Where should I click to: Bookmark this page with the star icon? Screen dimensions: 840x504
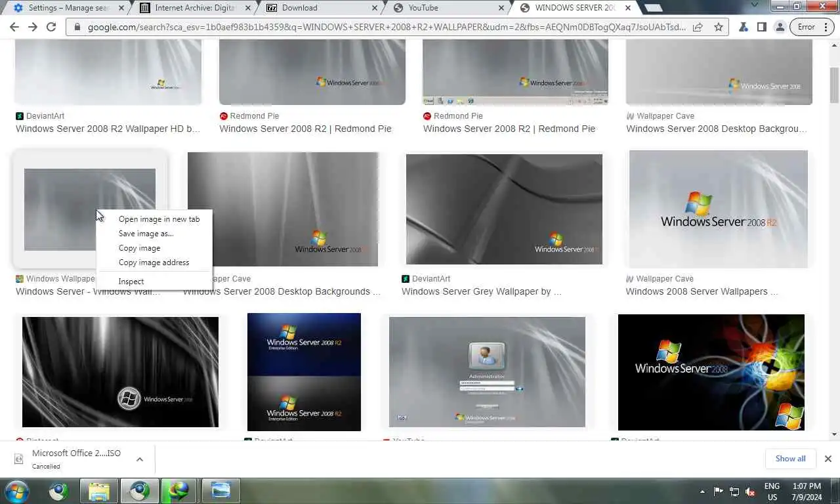pyautogui.click(x=718, y=27)
